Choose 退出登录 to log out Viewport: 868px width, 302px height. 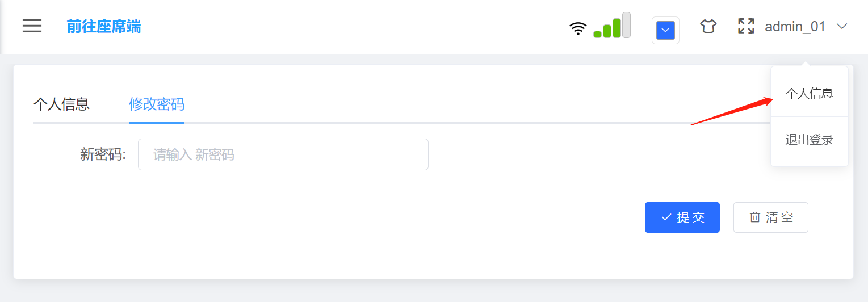pyautogui.click(x=810, y=140)
